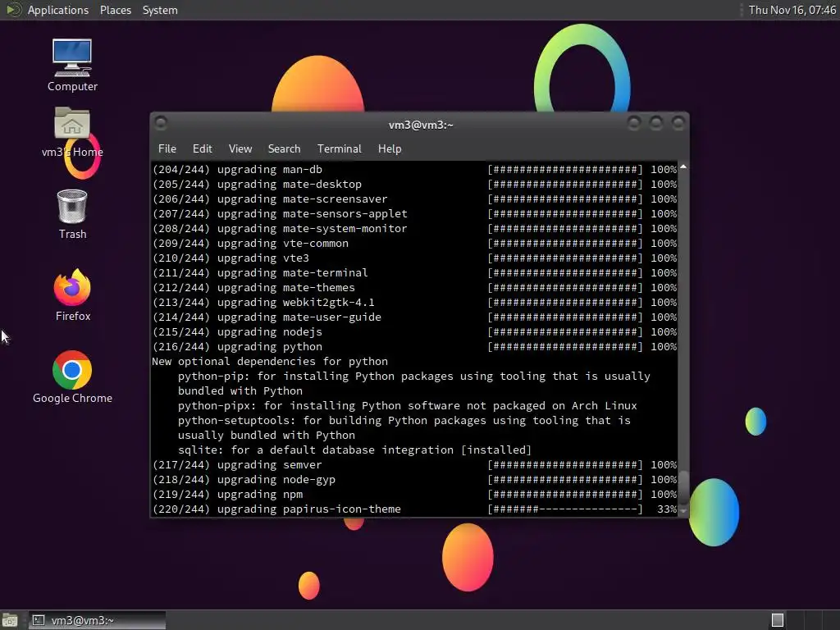Open the terminal File menu
This screenshot has height=630, width=840.
click(x=167, y=148)
